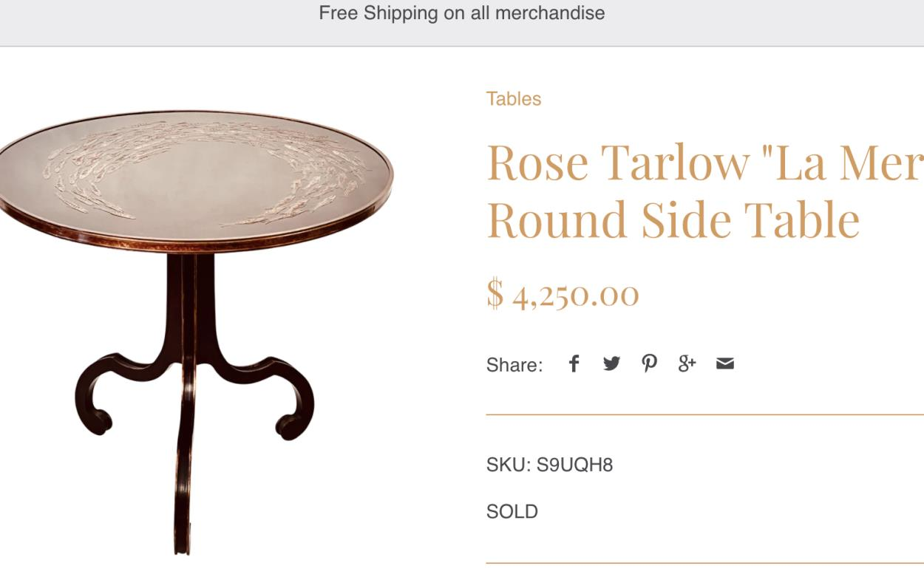The height and width of the screenshot is (577, 924).
Task: Click the "Round Side Table" title line
Action: [x=673, y=220]
